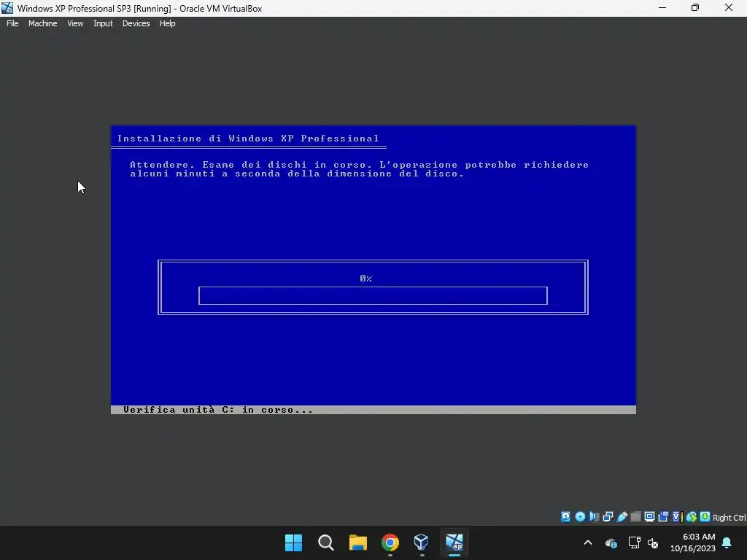The width and height of the screenshot is (747, 560).
Task: Open VirtualBox Manager from the taskbar
Action: 422,542
